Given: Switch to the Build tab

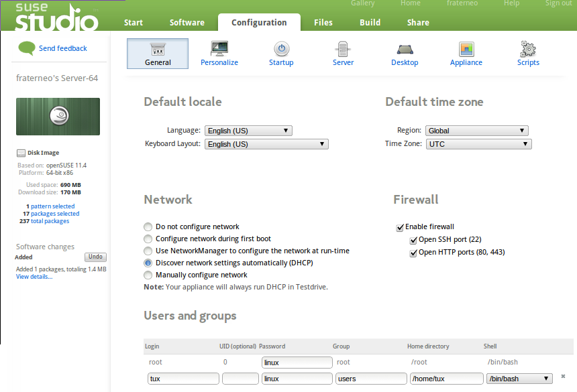Looking at the screenshot, I should click(x=370, y=22).
